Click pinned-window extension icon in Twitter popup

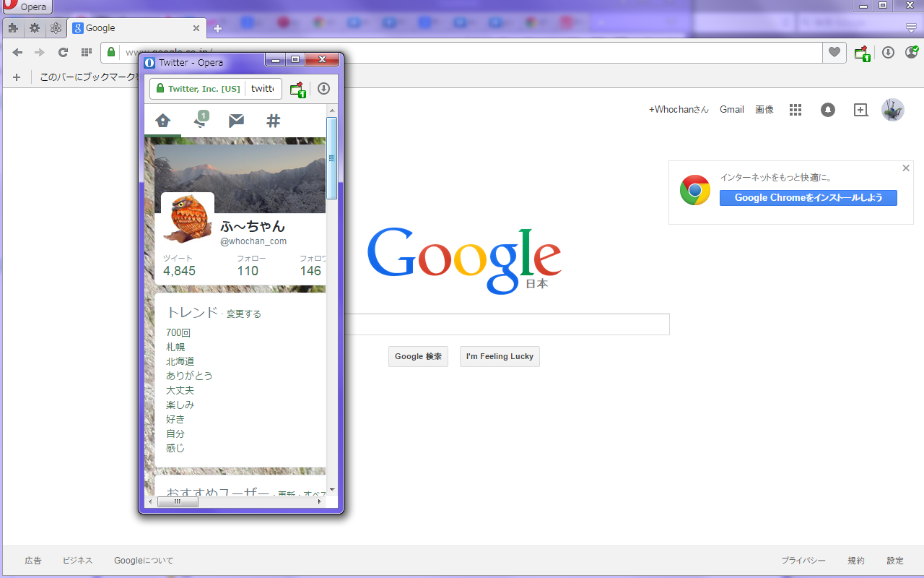(297, 90)
